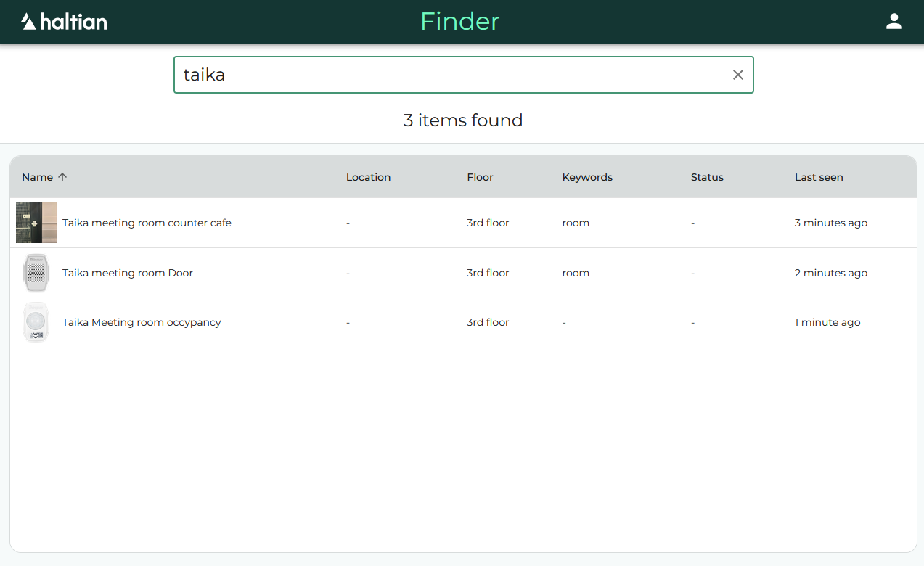This screenshot has height=566, width=924.
Task: Click keyword room in Door row
Action: (x=576, y=273)
